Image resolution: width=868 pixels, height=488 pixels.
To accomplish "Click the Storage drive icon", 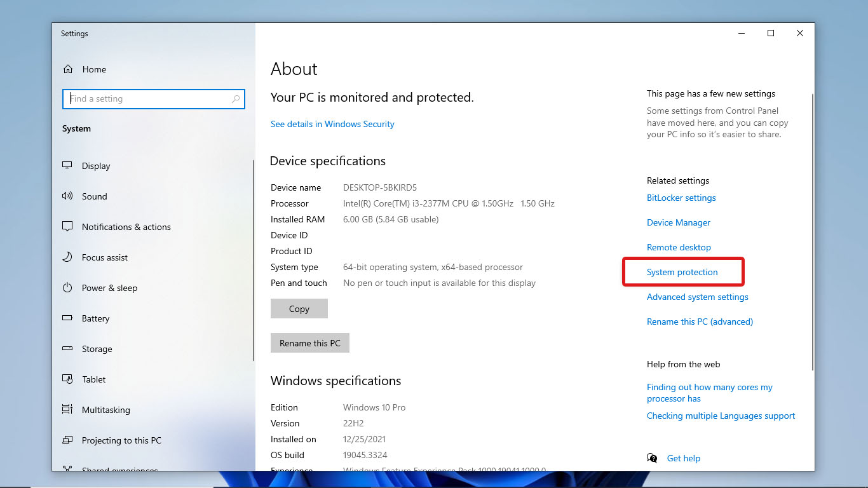I will click(x=67, y=349).
